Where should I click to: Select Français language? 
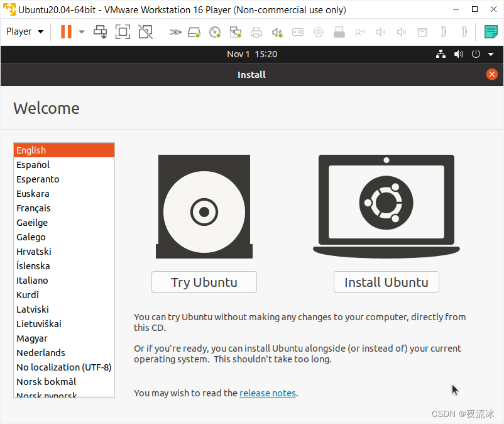coord(64,208)
